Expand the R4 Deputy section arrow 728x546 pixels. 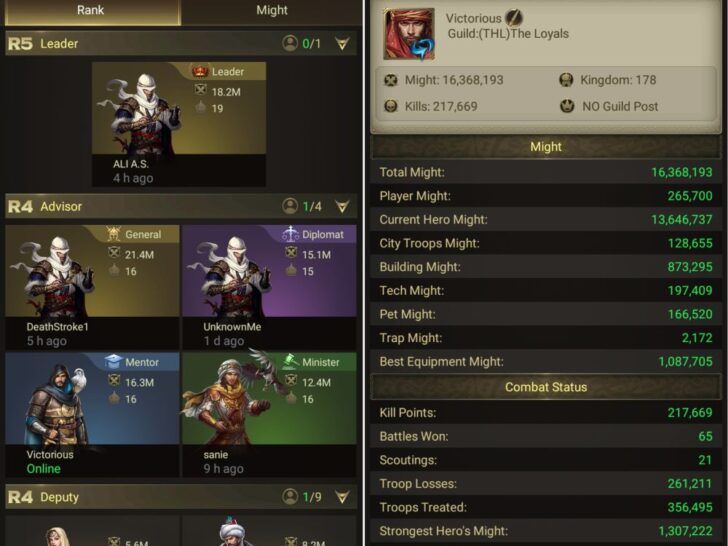(342, 497)
